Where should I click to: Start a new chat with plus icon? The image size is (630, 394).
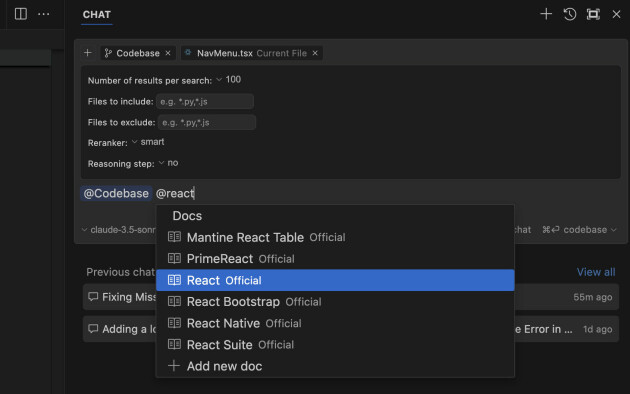tap(546, 14)
